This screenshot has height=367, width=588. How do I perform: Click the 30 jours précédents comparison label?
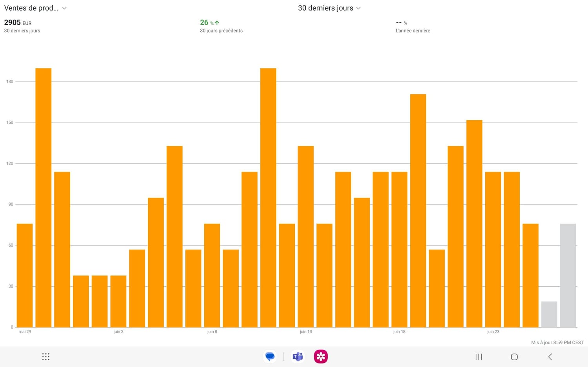point(221,31)
